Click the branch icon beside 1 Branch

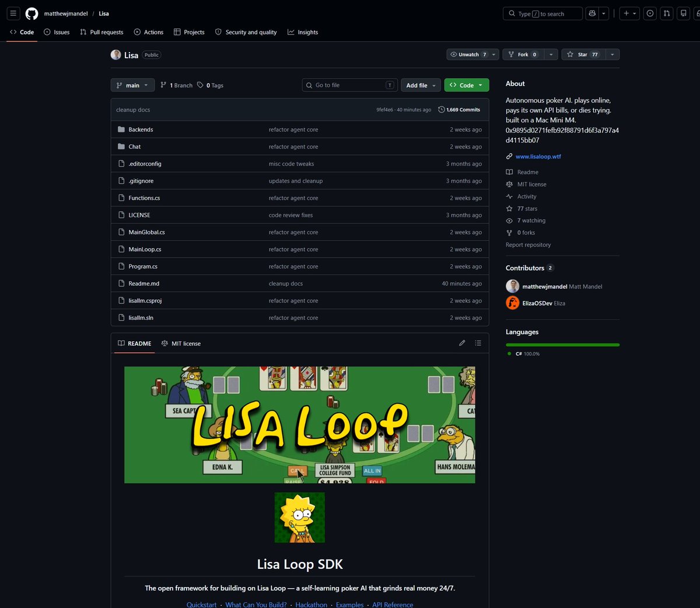click(163, 85)
